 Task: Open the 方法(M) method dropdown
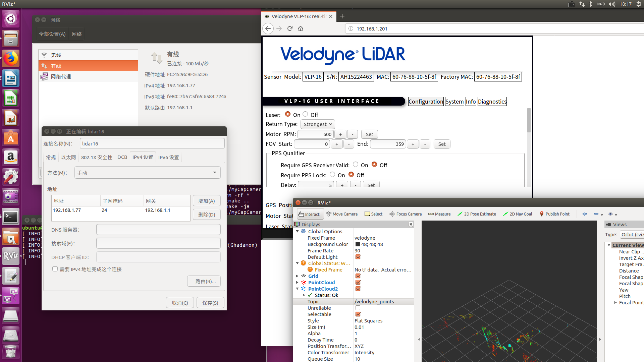point(147,172)
